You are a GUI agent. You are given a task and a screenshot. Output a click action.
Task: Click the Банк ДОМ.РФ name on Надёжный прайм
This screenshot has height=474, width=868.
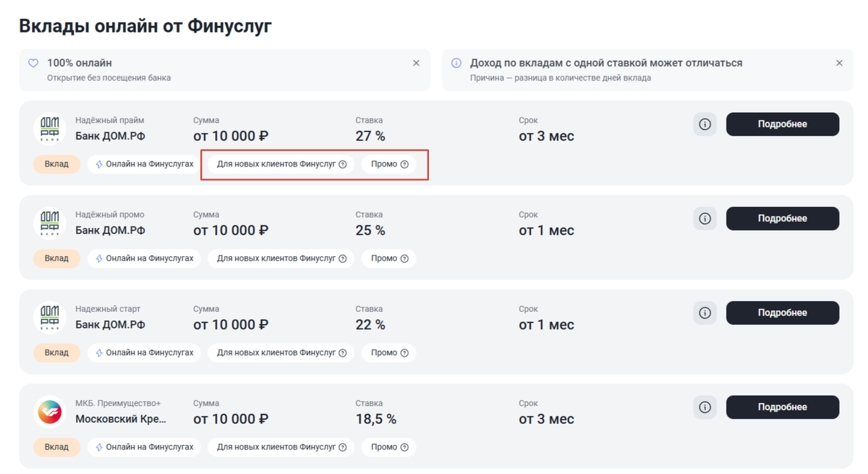(110, 136)
